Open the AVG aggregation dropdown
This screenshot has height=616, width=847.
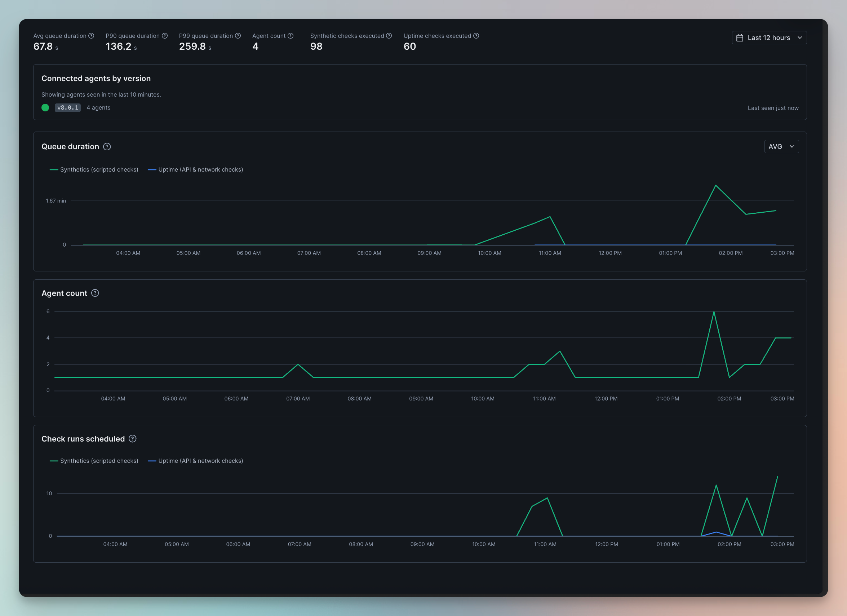click(x=782, y=146)
